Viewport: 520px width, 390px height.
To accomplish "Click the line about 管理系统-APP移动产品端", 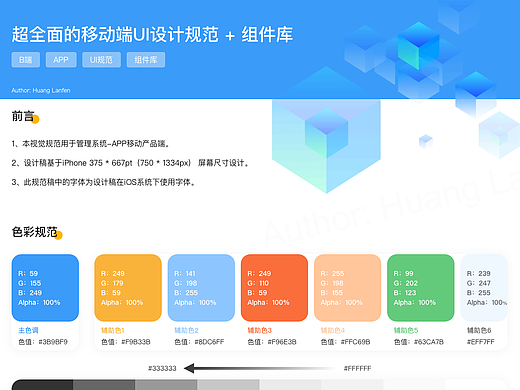I will tap(91, 144).
